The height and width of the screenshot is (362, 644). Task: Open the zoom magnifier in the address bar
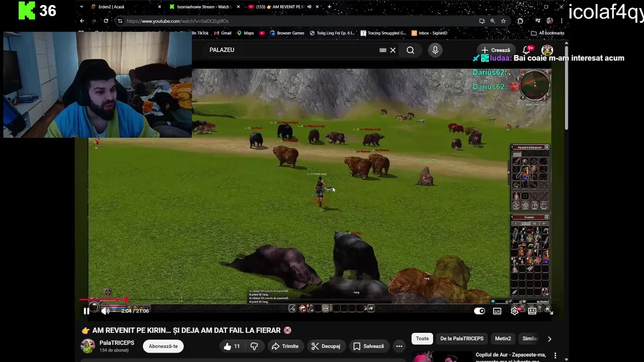pos(493,21)
